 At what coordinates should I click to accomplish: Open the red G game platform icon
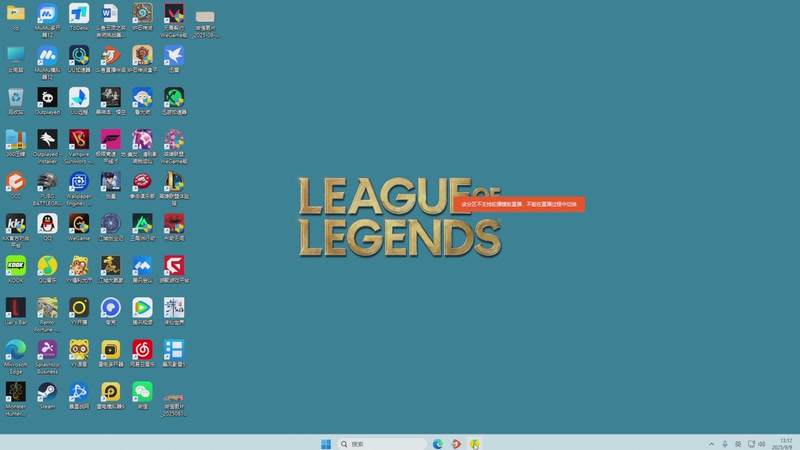174,269
